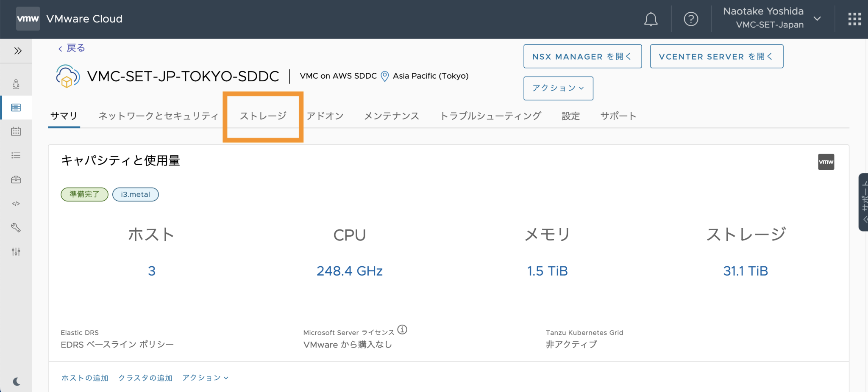
Task: Click the Microsoft Server license info icon
Action: click(x=403, y=330)
